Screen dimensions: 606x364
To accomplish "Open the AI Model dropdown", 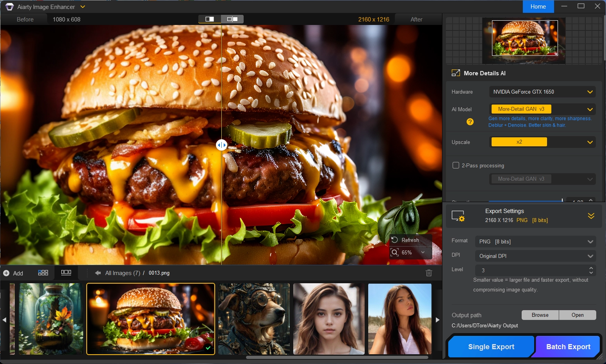I will (542, 109).
